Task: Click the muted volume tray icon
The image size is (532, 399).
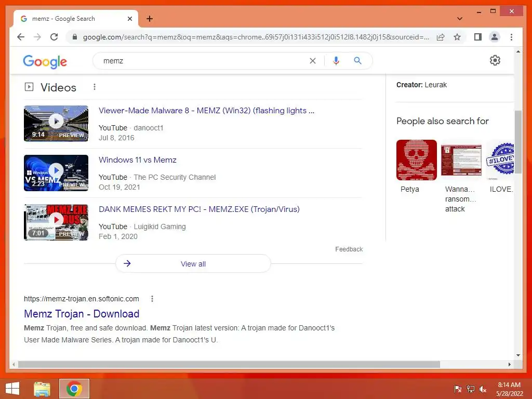Action: [x=483, y=389]
